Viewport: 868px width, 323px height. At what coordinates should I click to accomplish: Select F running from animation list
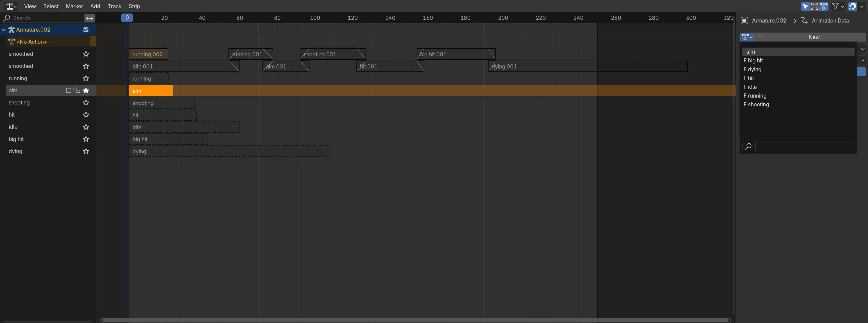click(x=756, y=95)
